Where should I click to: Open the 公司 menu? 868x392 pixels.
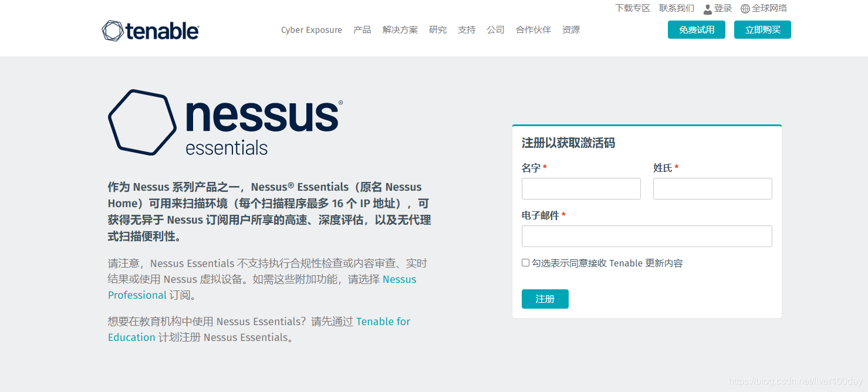click(x=495, y=30)
